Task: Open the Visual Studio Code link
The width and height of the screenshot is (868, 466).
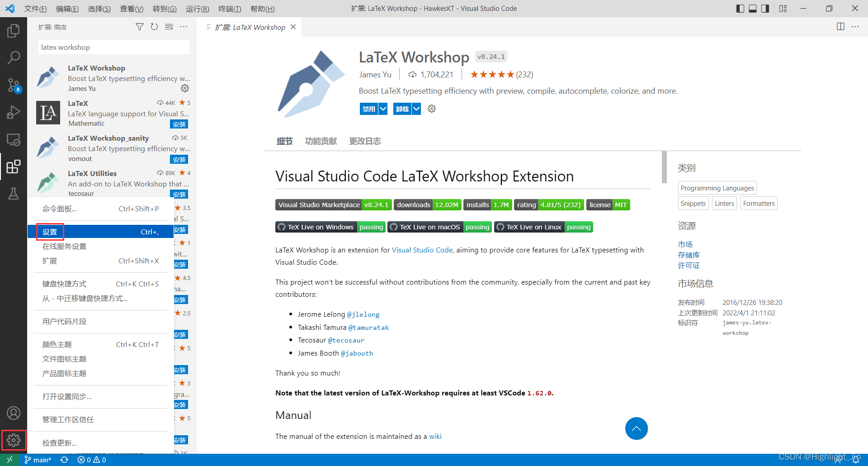Action: click(x=422, y=250)
